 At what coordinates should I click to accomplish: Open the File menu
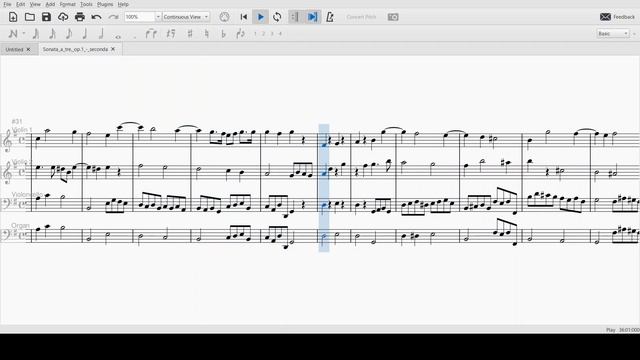tap(7, 4)
